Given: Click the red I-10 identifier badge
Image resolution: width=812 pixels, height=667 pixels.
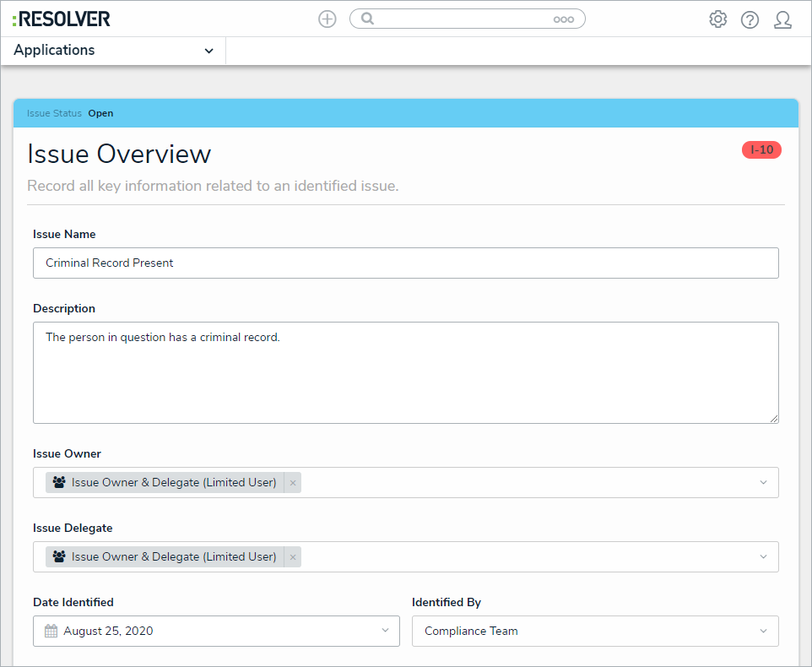Looking at the screenshot, I should (x=761, y=150).
